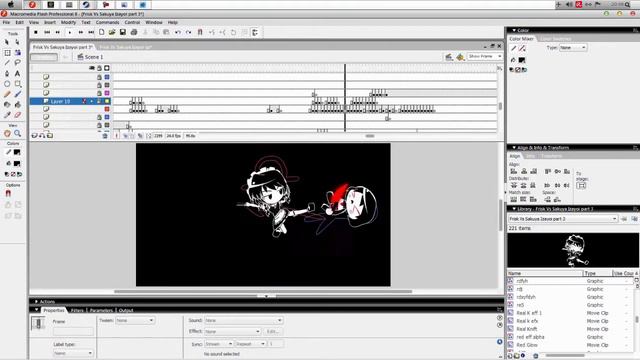Open the Sync Stream dropdown
The width and height of the screenshot is (640, 360).
(219, 344)
